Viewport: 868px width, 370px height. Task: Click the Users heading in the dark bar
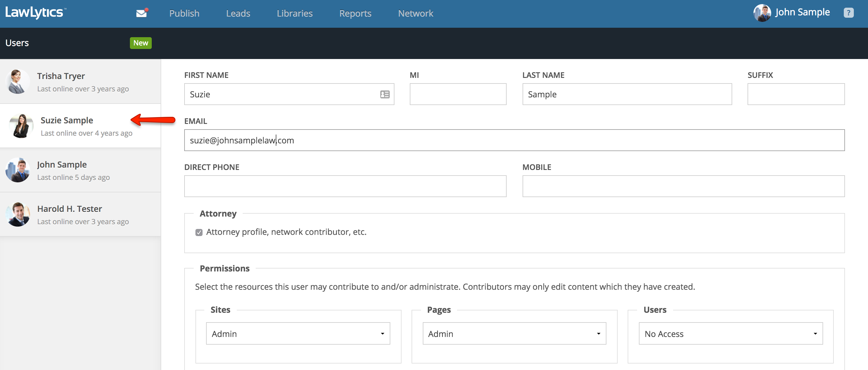pos(17,43)
